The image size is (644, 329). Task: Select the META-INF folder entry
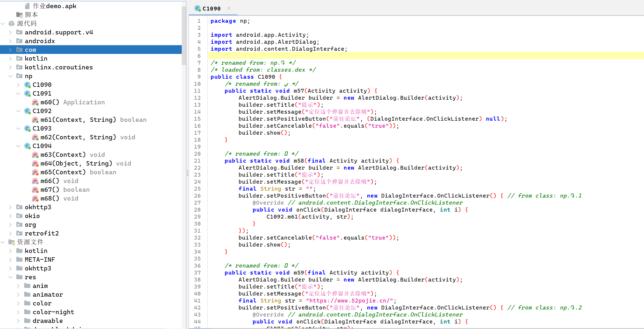point(40,260)
